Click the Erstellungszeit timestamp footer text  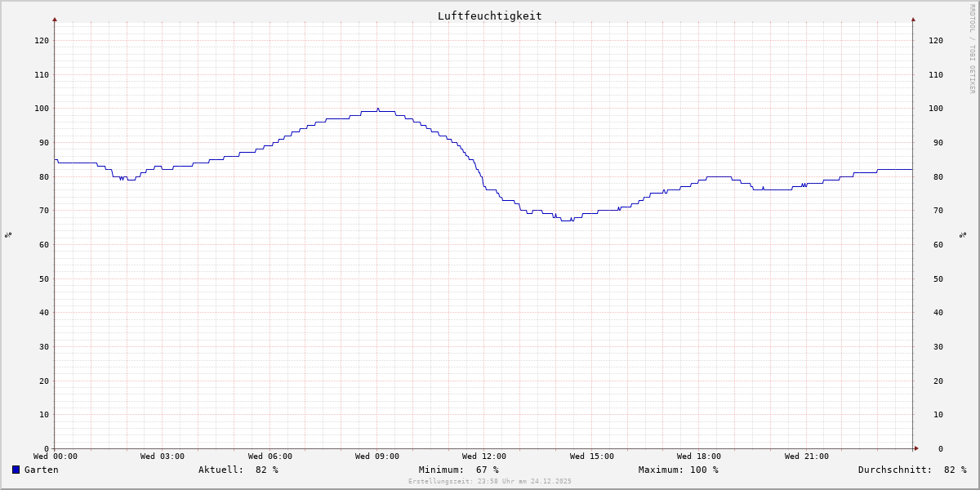click(490, 482)
